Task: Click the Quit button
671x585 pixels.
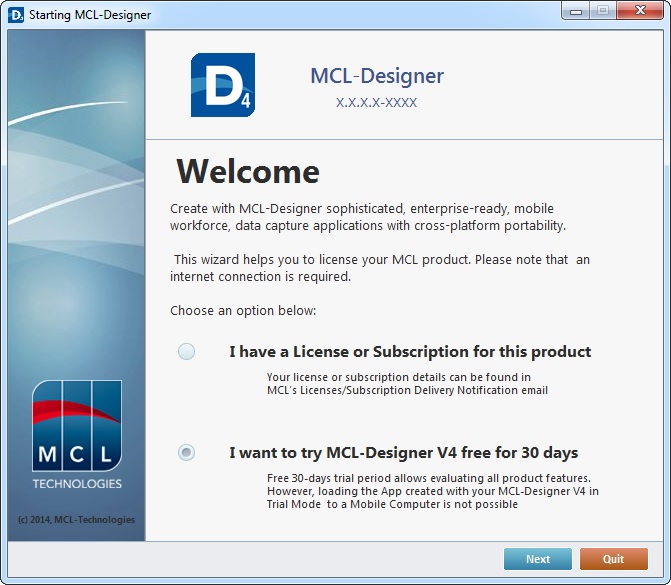Action: (614, 559)
